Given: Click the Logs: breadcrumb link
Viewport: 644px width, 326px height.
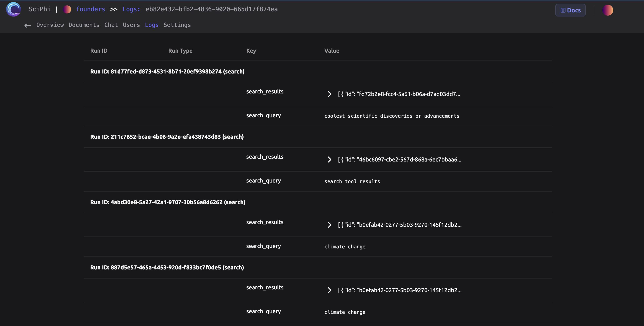Looking at the screenshot, I should pyautogui.click(x=131, y=9).
